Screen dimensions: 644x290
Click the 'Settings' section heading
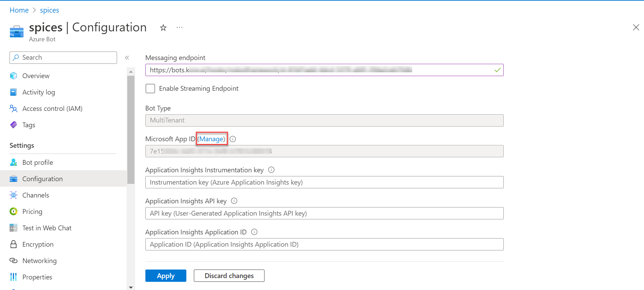22,145
